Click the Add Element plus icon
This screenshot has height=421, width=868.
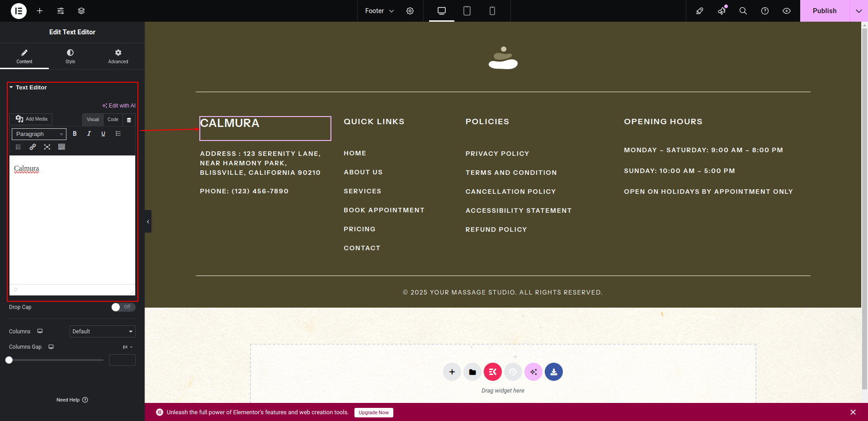point(40,11)
